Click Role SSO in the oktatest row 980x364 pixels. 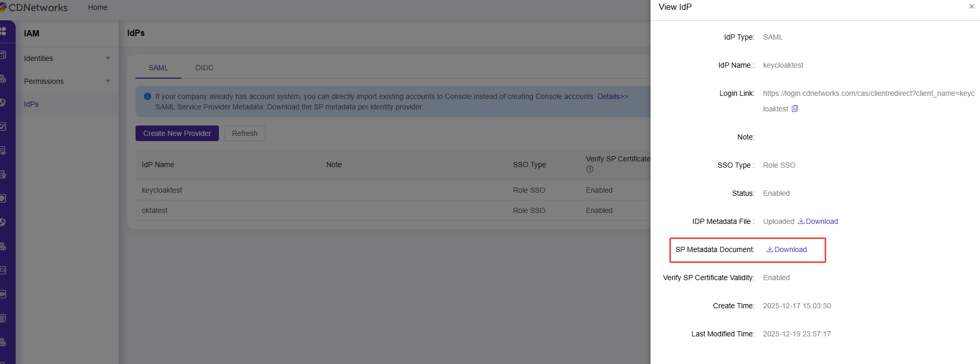pos(529,210)
